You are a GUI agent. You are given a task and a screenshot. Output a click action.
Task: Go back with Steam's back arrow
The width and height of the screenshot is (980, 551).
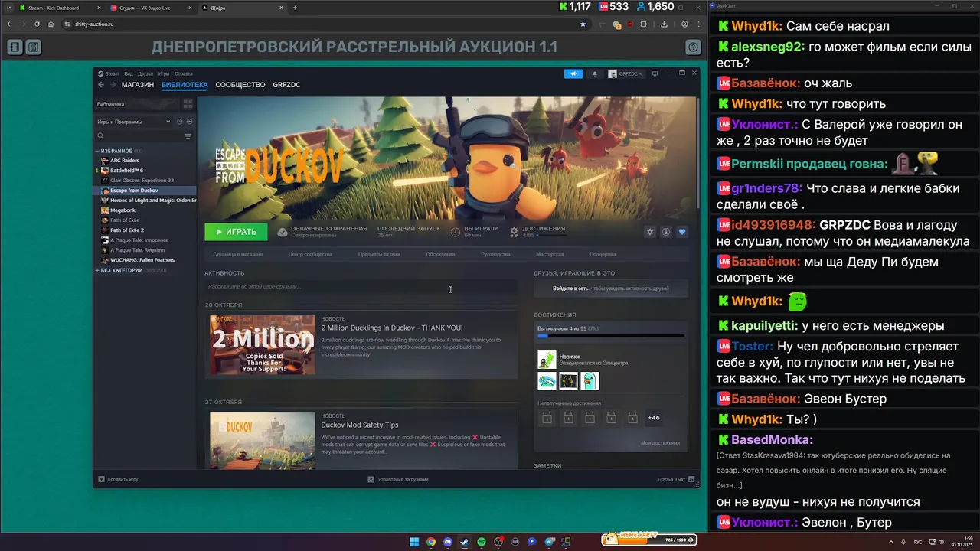coord(101,84)
